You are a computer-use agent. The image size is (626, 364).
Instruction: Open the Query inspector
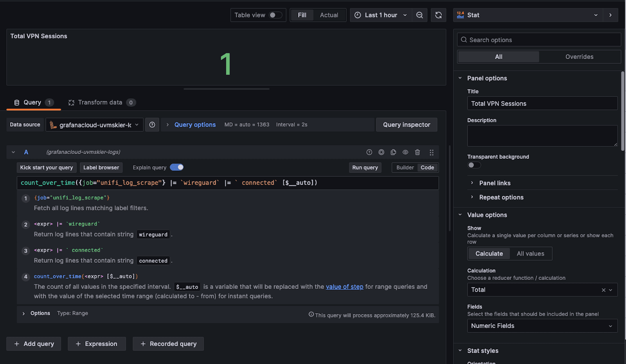407,125
